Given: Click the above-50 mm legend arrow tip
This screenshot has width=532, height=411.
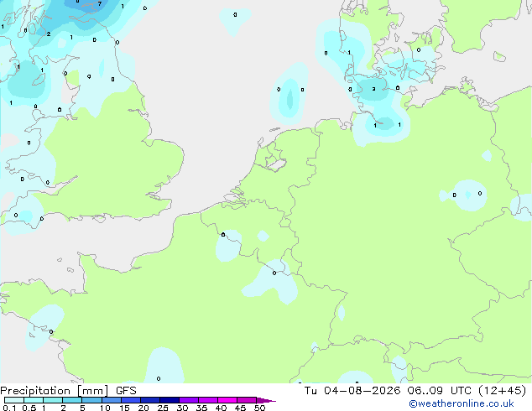Looking at the screenshot, I should (x=266, y=401).
